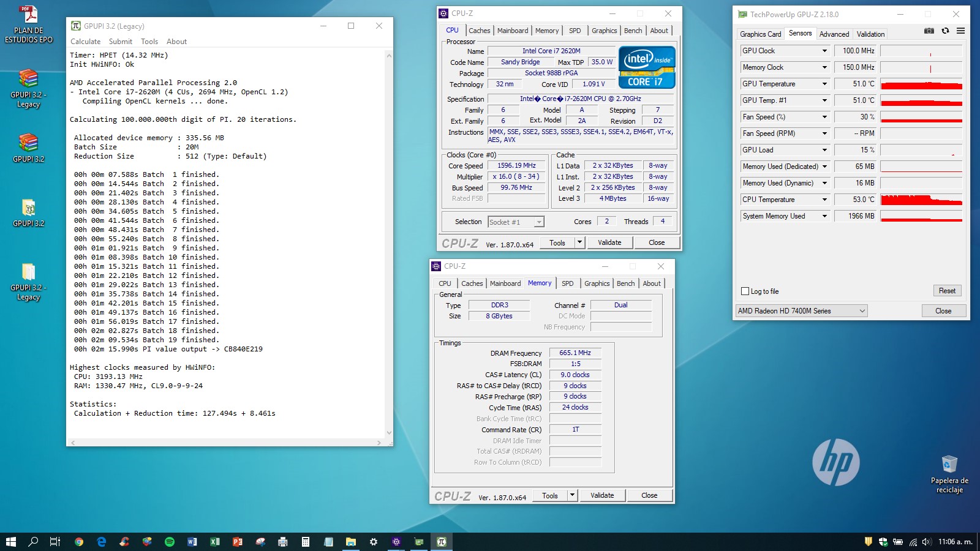Expand Tools dropdown arrow in upper CPU-Z

(x=579, y=242)
